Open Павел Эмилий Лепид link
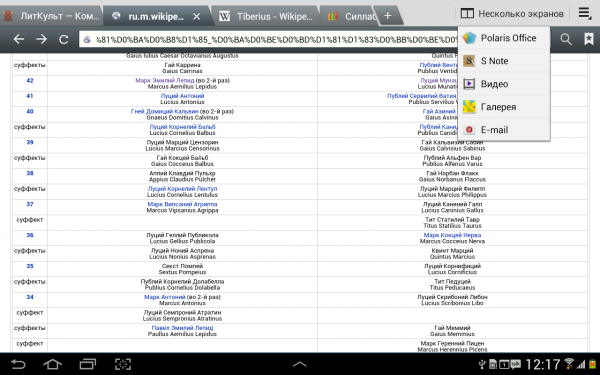Image resolution: width=600 pixels, height=375 pixels. (x=183, y=328)
